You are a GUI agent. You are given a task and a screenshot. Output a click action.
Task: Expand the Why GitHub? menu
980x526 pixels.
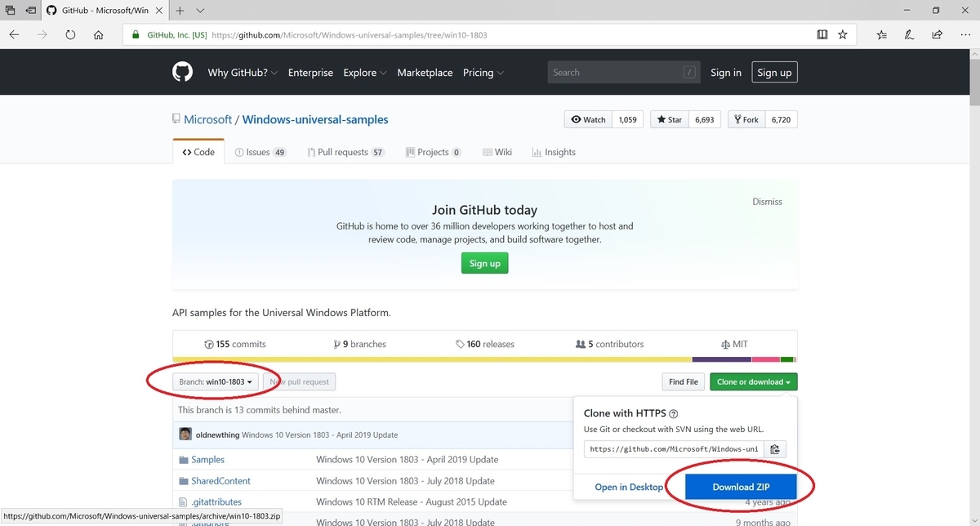tap(243, 73)
